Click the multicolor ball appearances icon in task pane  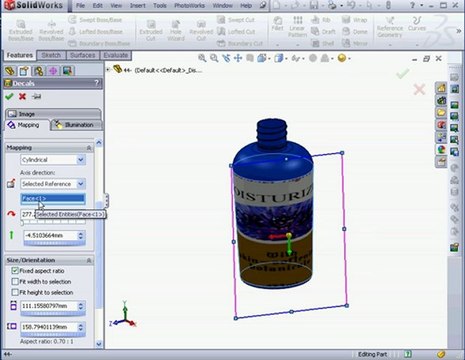pos(441,150)
